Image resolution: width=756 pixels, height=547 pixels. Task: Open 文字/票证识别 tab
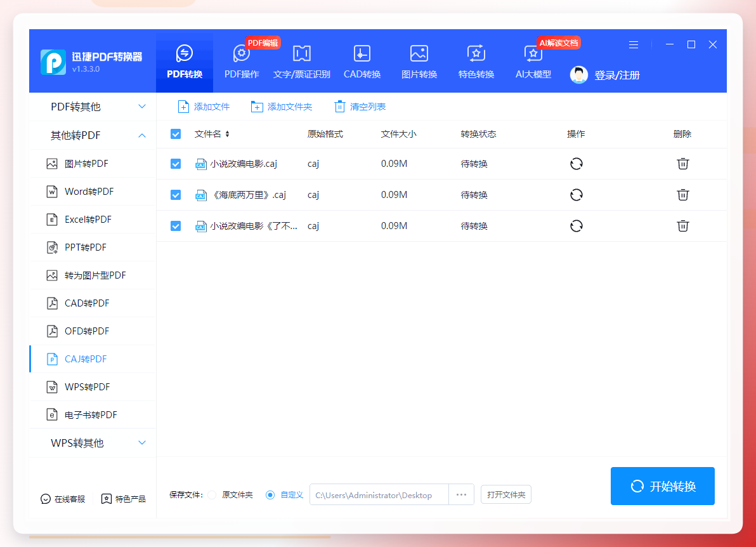[x=301, y=62]
